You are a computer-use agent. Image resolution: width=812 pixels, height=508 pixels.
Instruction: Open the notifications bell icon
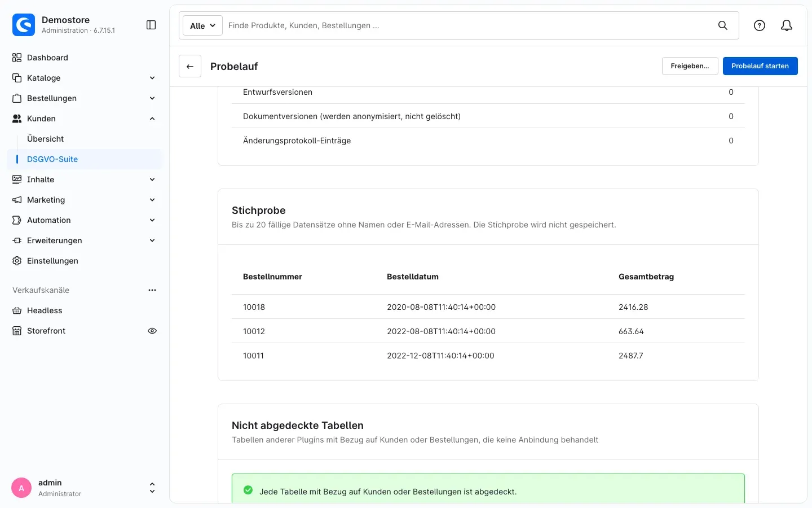coord(787,25)
